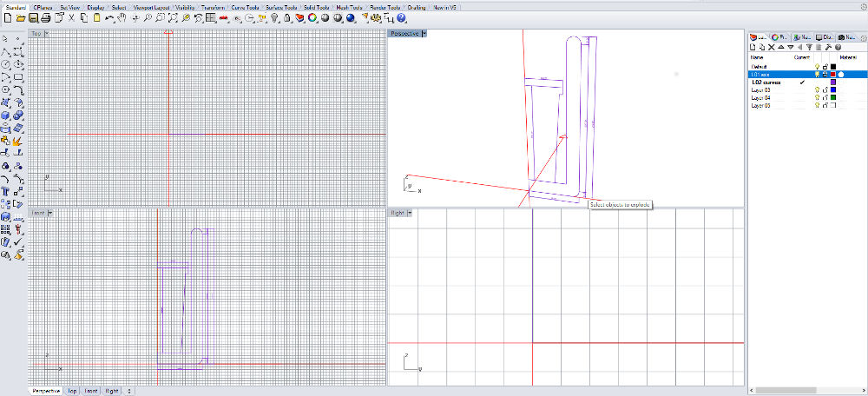
Task: Click the Zoom Window magnifier icon
Action: click(160, 18)
